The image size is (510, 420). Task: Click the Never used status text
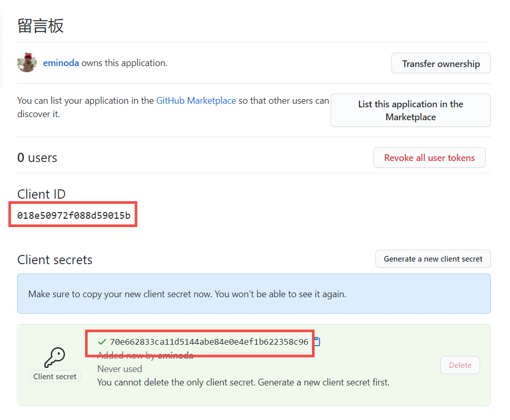(120, 369)
